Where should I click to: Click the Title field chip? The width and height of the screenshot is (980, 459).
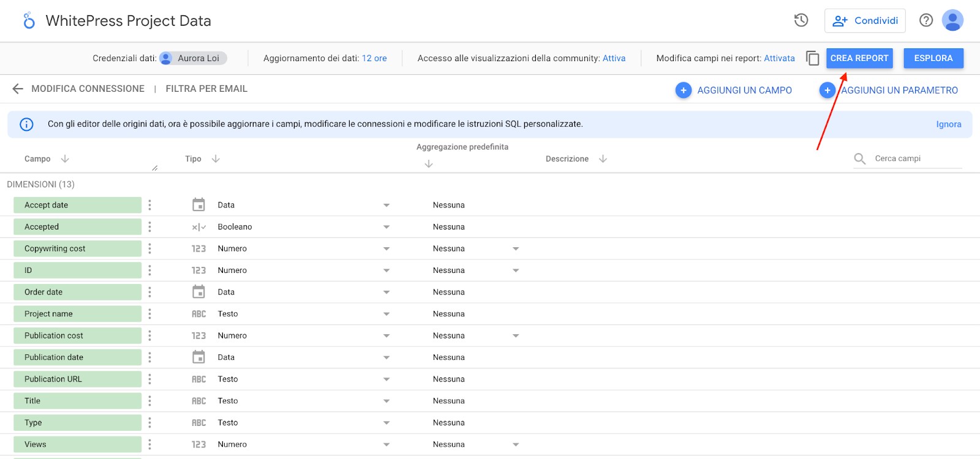click(77, 401)
